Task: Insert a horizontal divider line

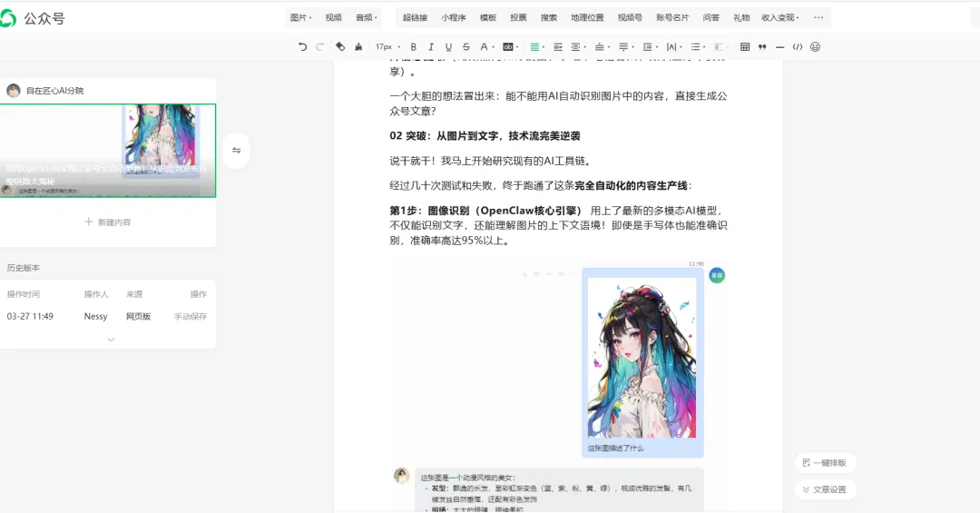Action: coord(779,47)
